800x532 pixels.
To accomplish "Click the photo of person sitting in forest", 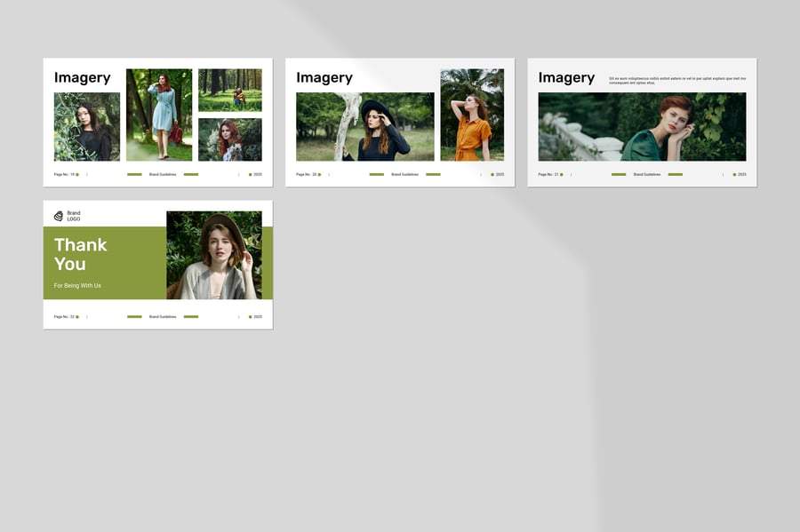I will pos(229,90).
